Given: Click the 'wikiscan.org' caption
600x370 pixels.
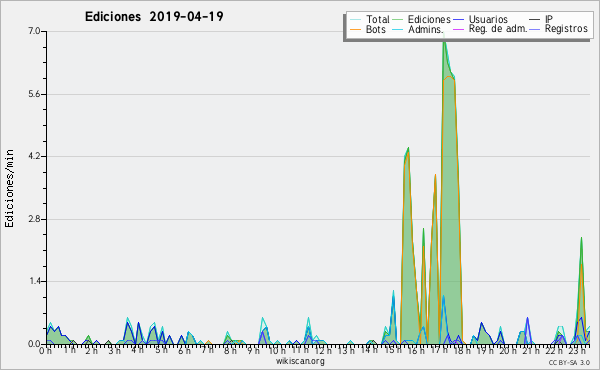Looking at the screenshot, I should [300, 361].
